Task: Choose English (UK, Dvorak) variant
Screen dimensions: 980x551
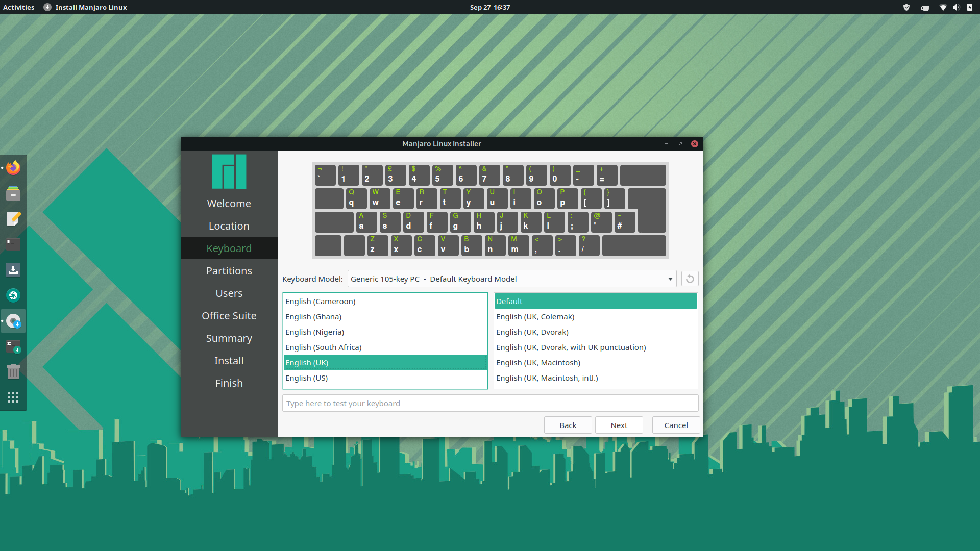Action: (x=532, y=332)
